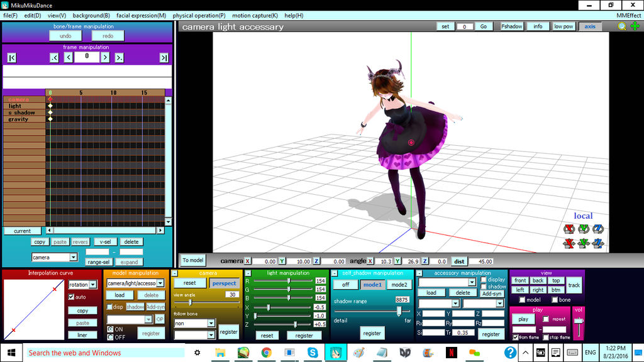Open Chrome from the taskbar

click(266, 353)
